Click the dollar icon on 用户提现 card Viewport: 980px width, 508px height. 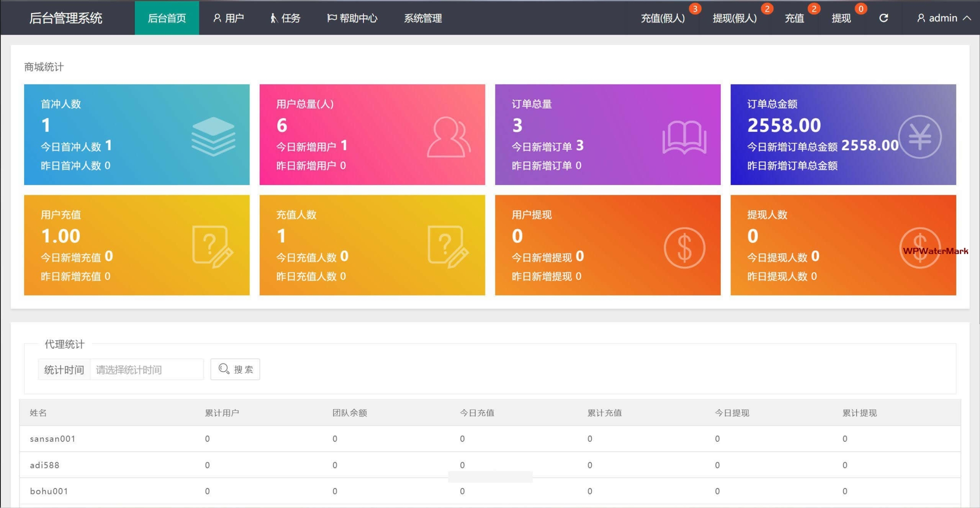point(684,248)
